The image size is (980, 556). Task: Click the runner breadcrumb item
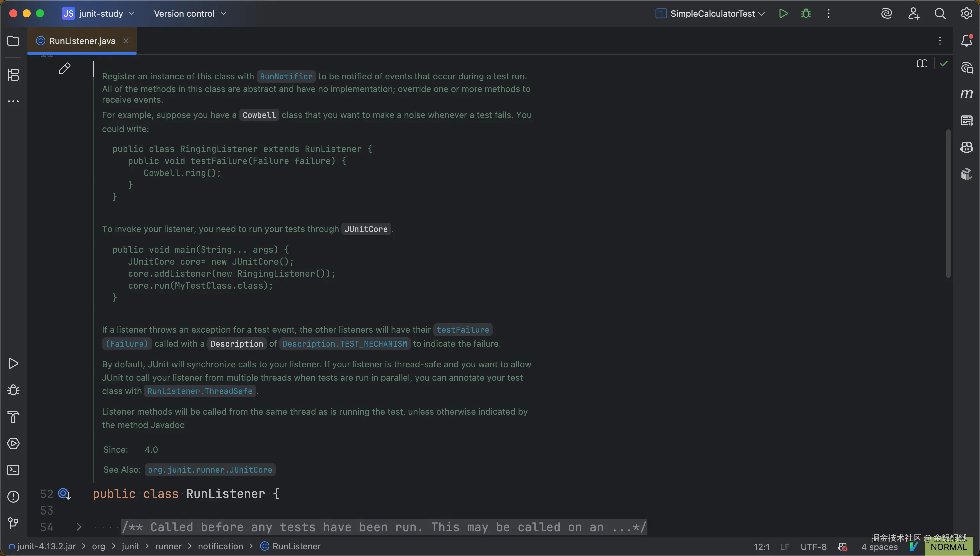coord(168,546)
